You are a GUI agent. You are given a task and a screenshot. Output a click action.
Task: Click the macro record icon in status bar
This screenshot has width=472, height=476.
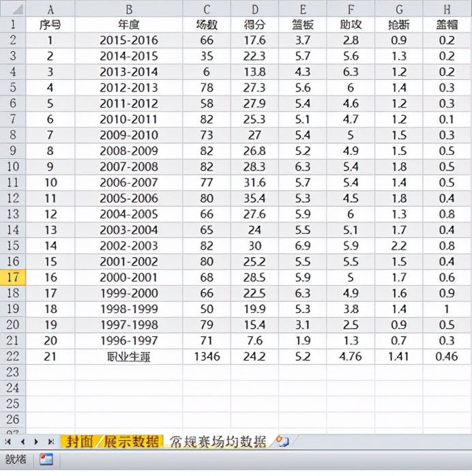[46, 460]
